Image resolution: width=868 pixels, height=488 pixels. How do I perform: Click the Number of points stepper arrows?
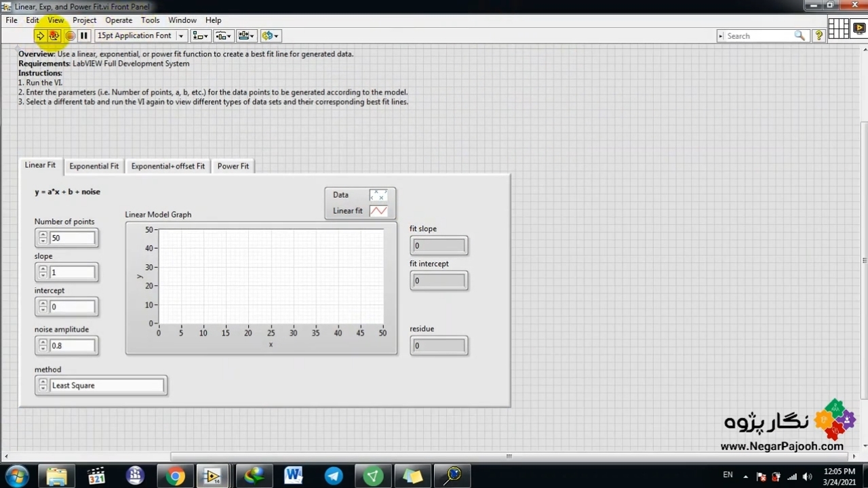(x=43, y=238)
